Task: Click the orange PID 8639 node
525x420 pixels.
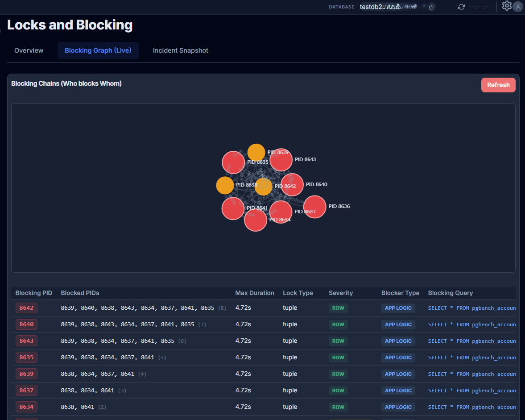Action: click(256, 153)
